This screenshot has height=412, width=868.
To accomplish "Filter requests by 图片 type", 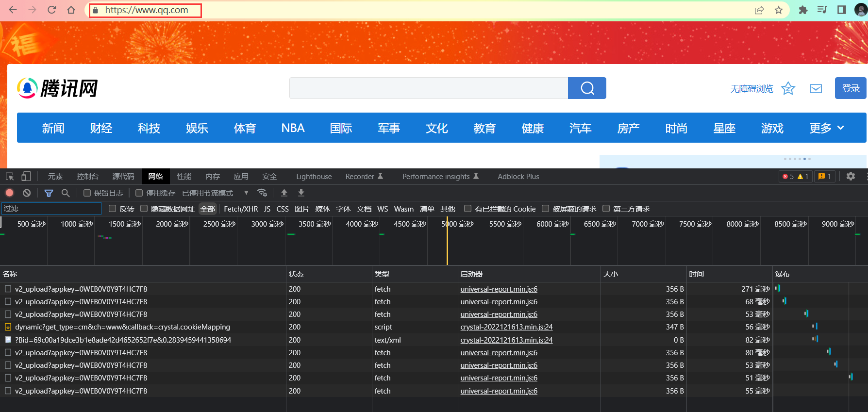I will pos(302,209).
